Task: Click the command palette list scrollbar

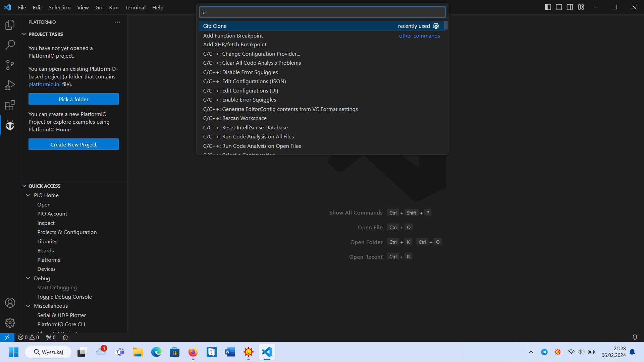Action: coord(446,26)
